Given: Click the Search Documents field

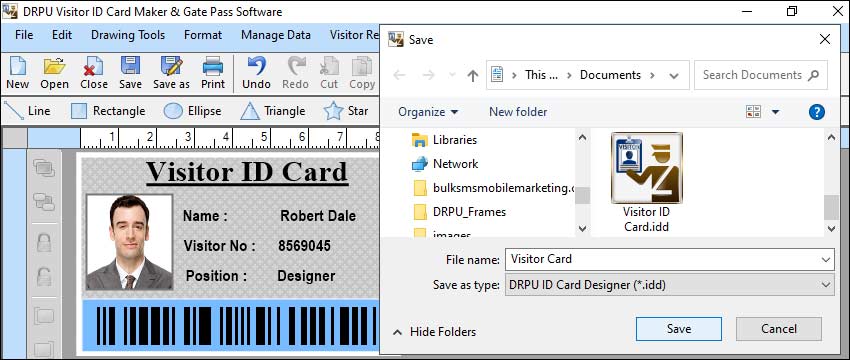Looking at the screenshot, I should point(761,75).
